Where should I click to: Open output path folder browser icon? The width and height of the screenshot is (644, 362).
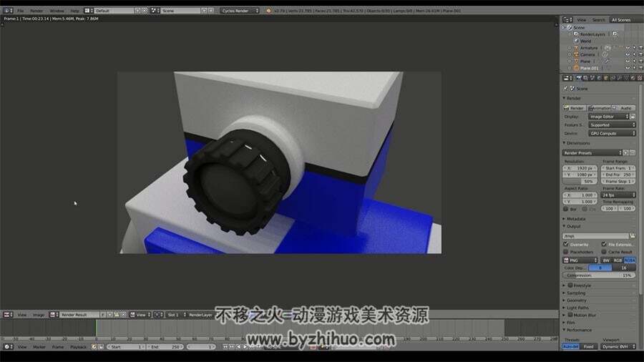[x=633, y=235]
